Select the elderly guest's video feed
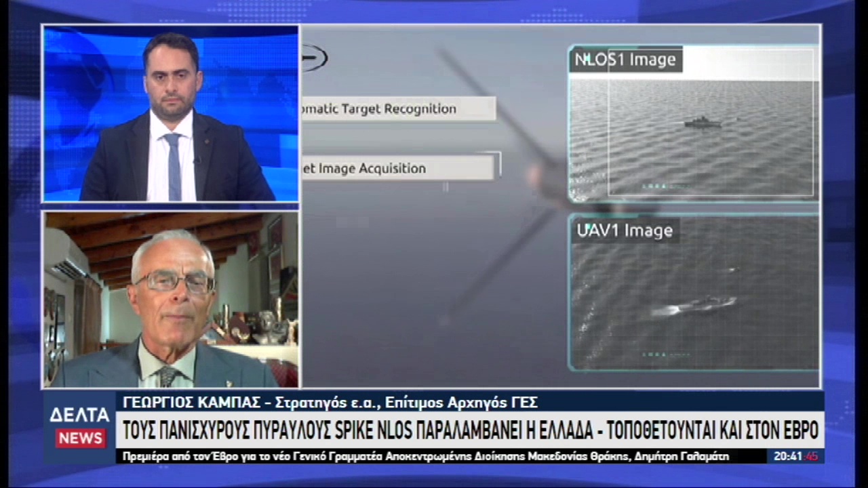The height and width of the screenshot is (488, 868). 171,300
